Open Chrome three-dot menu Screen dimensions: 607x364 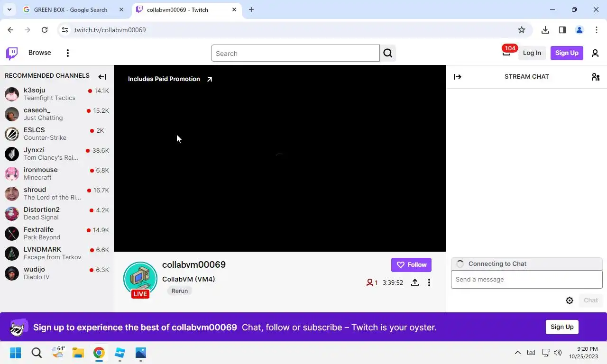pyautogui.click(x=597, y=30)
